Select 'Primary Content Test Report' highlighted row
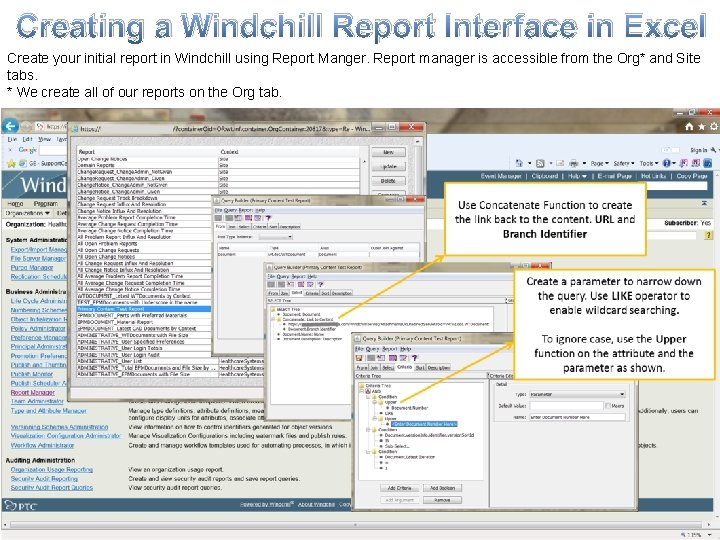 144,309
